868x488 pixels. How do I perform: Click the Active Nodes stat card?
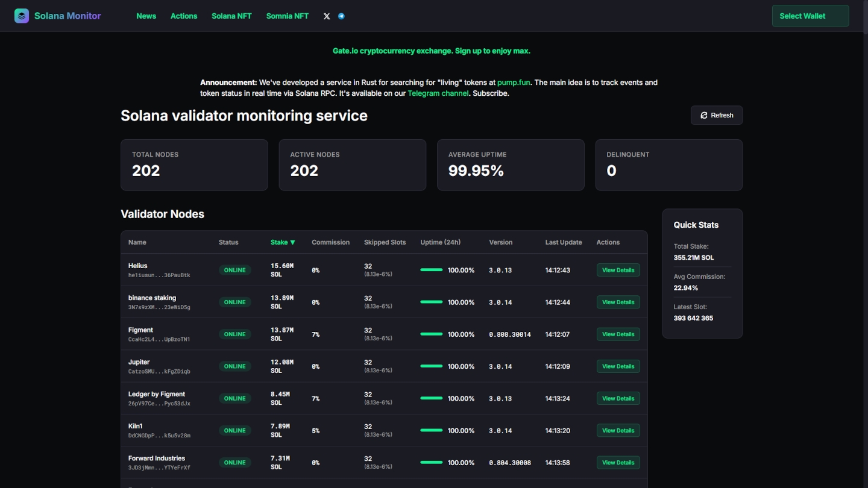click(x=353, y=165)
